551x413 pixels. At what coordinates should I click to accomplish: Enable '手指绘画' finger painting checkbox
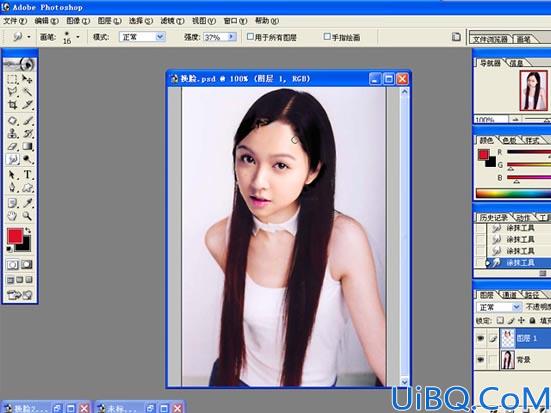click(x=327, y=37)
